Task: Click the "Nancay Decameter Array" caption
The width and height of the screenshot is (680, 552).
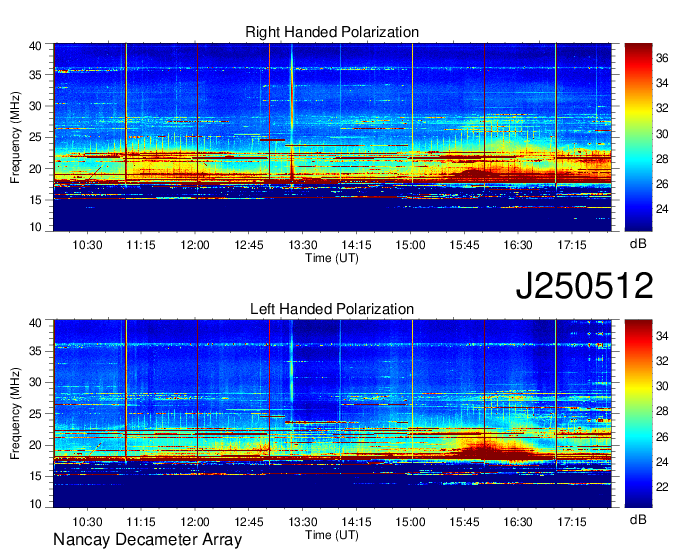Action: coord(147,540)
